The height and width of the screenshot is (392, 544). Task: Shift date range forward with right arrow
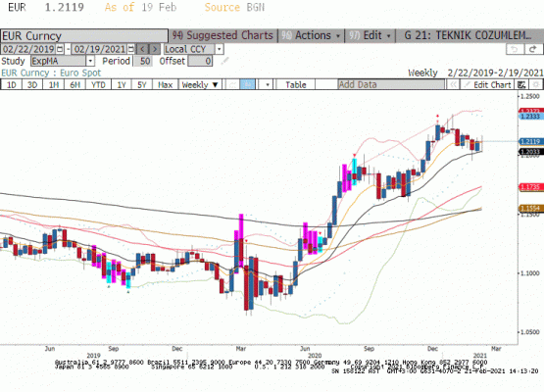[x=155, y=49]
